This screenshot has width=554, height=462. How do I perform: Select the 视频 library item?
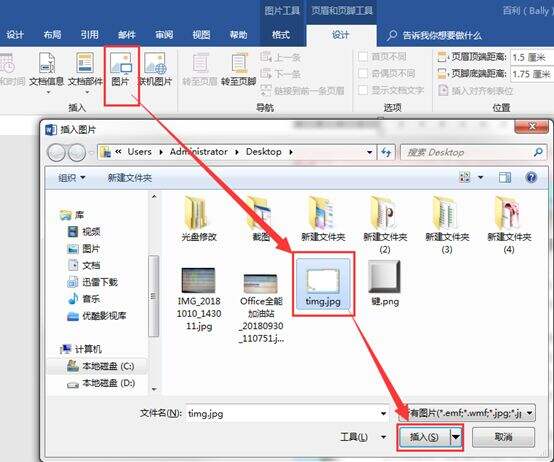(x=84, y=232)
